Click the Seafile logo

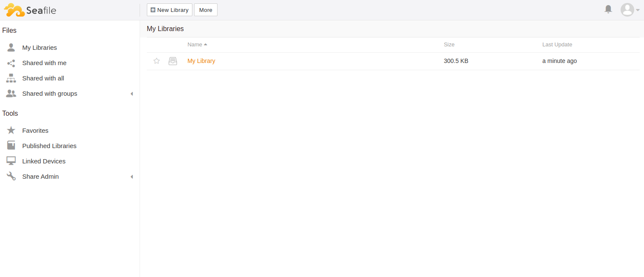coord(30,10)
